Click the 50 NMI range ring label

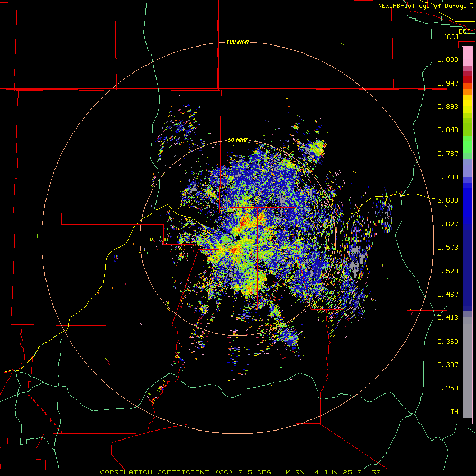[237, 140]
